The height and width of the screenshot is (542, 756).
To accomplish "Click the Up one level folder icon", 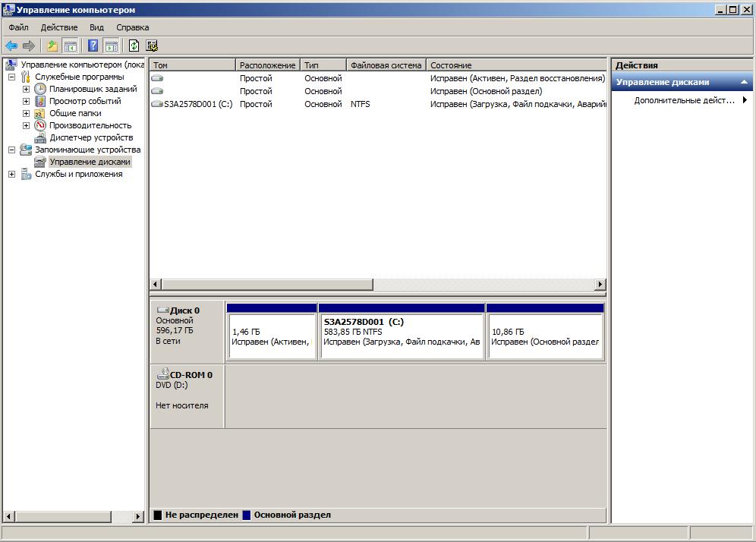I will (x=52, y=46).
